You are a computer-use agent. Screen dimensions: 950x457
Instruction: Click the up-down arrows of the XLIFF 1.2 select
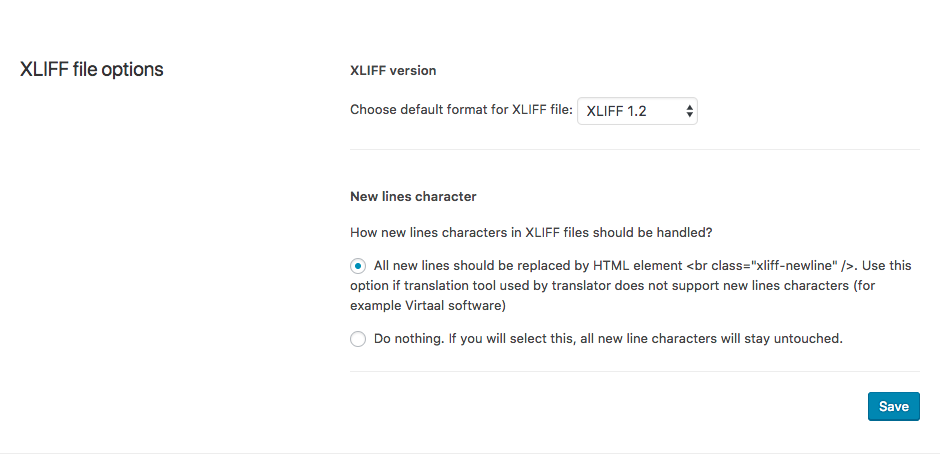690,111
